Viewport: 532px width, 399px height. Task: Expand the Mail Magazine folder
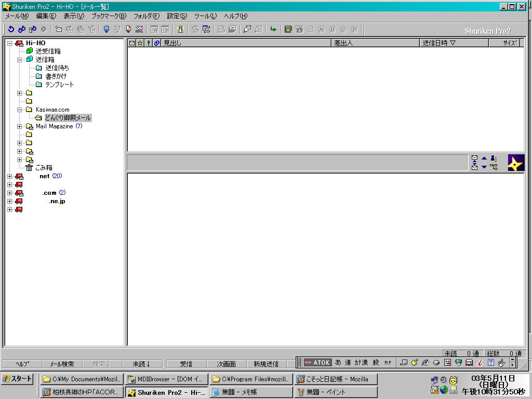coord(19,127)
